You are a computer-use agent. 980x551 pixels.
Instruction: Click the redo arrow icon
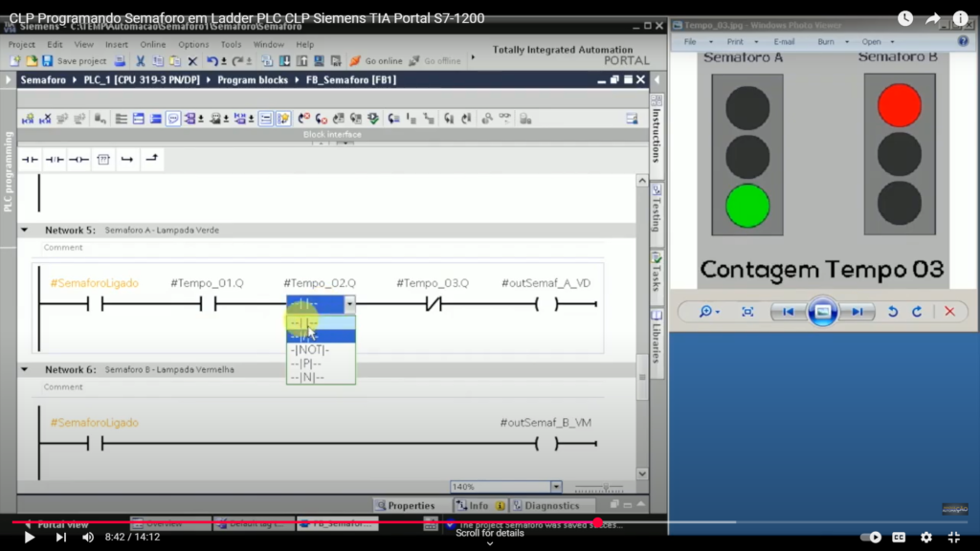[237, 60]
